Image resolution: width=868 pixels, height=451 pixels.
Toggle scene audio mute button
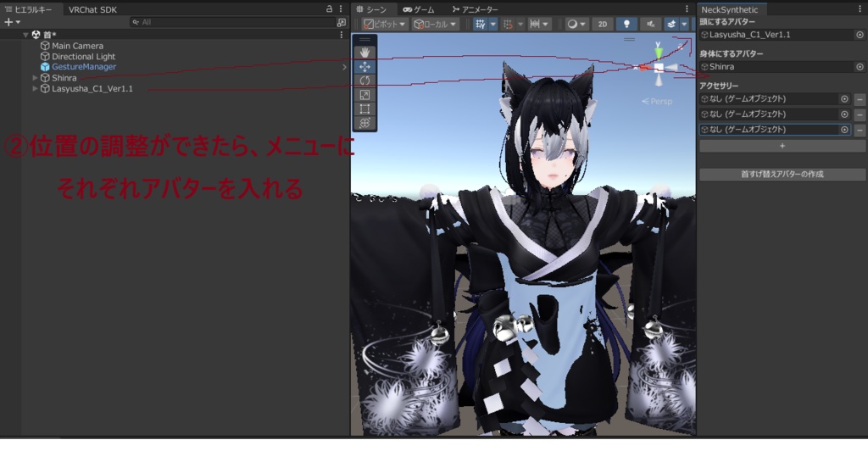point(650,25)
